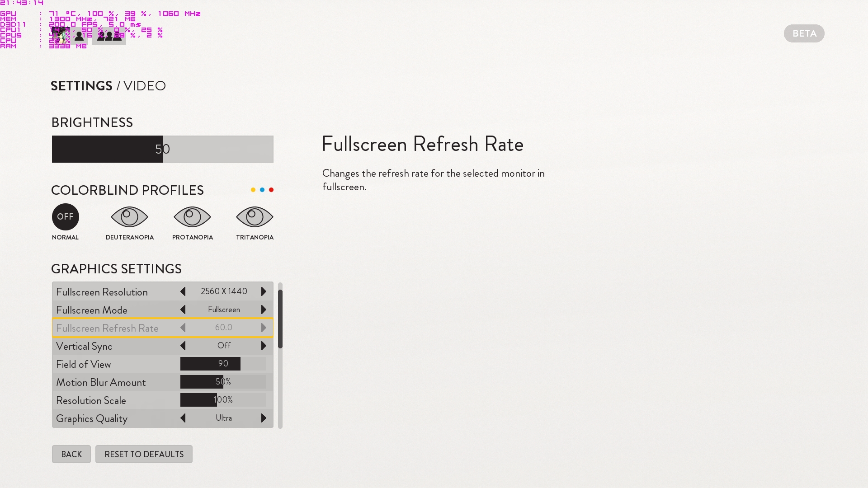Select the Protanopia eye icon
This screenshot has height=488, width=868.
click(192, 217)
